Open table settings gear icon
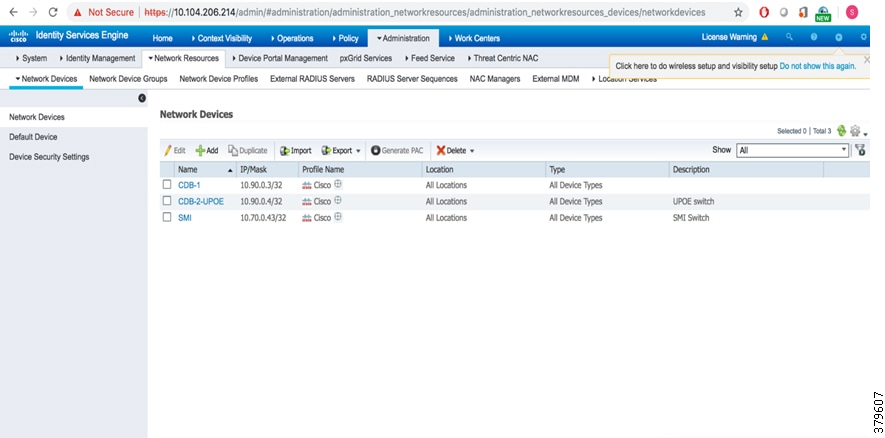The image size is (885, 438). click(x=855, y=131)
